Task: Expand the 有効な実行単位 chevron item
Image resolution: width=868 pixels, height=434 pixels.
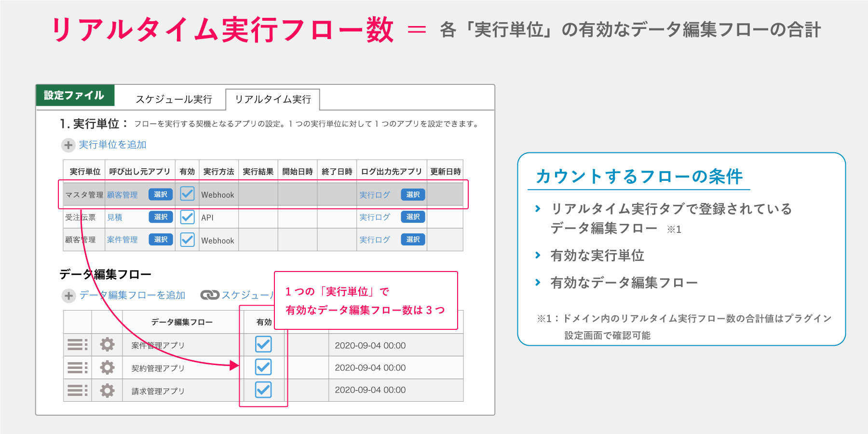Action: point(538,255)
